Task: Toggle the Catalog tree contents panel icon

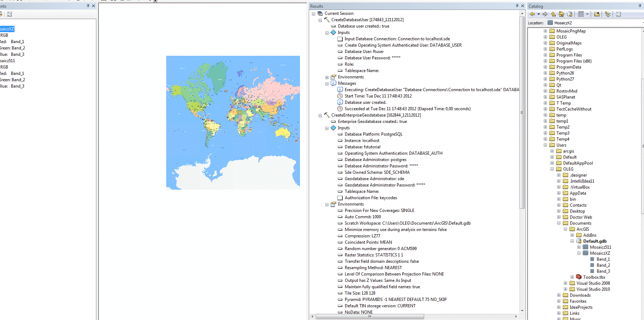Action: pyautogui.click(x=608, y=14)
